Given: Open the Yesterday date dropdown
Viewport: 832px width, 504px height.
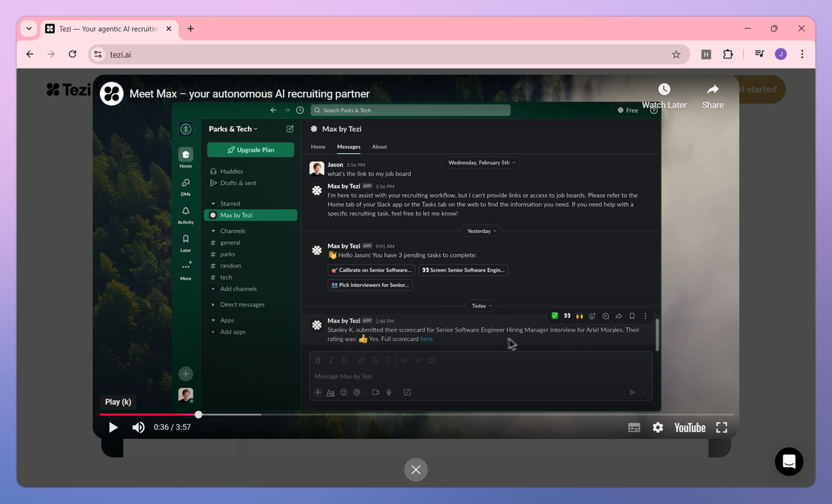Looking at the screenshot, I should tap(482, 231).
